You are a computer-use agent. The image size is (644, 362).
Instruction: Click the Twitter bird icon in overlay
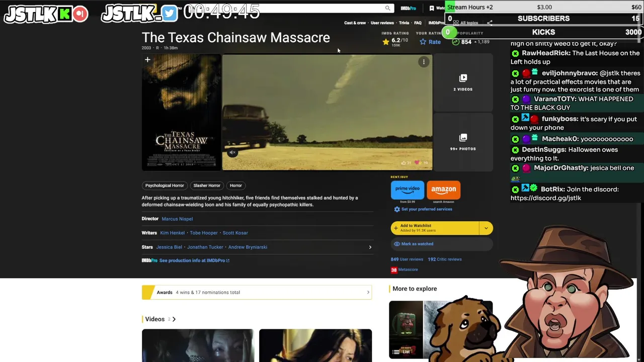pyautogui.click(x=170, y=14)
